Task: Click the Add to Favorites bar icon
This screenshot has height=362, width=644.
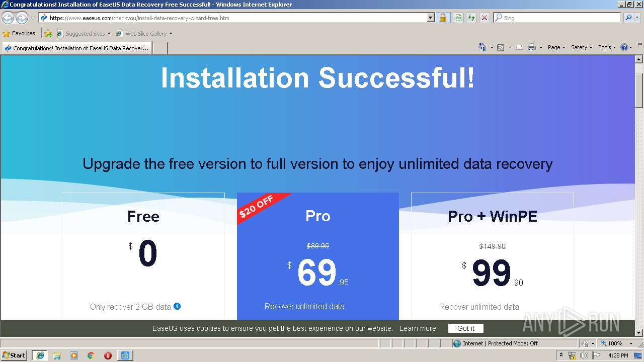Action: (x=48, y=34)
